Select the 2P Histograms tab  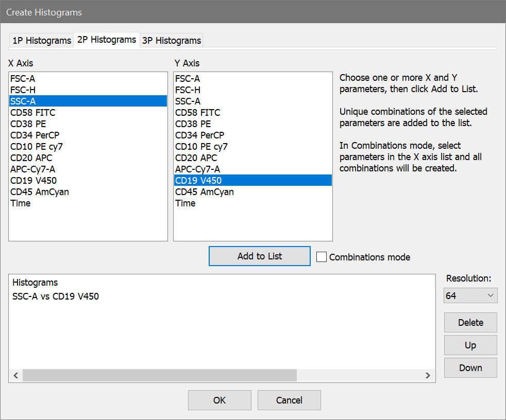click(107, 40)
